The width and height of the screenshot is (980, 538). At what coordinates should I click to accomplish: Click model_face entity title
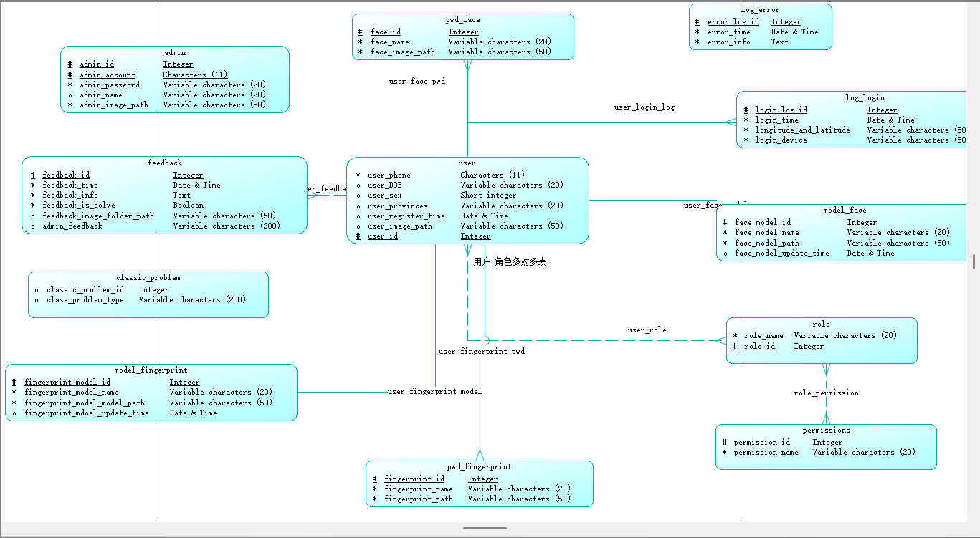click(845, 211)
